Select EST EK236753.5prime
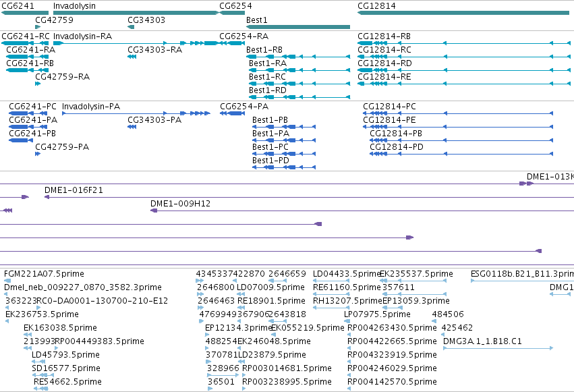 pos(42,314)
